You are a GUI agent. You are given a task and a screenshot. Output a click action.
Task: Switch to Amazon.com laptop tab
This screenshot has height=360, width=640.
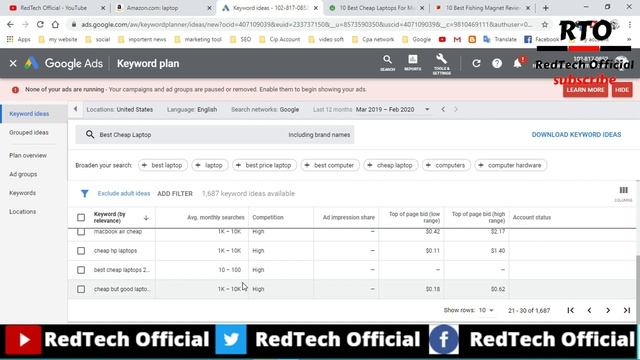pyautogui.click(x=163, y=8)
